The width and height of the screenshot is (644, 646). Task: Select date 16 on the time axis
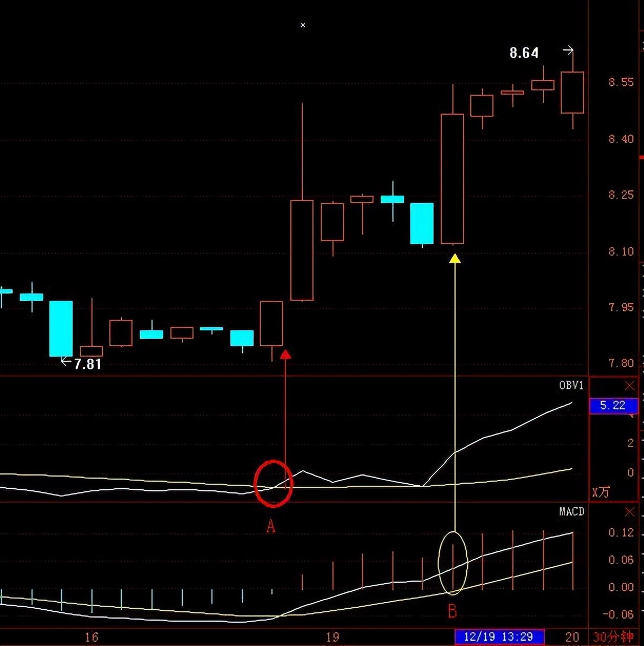coord(92,637)
